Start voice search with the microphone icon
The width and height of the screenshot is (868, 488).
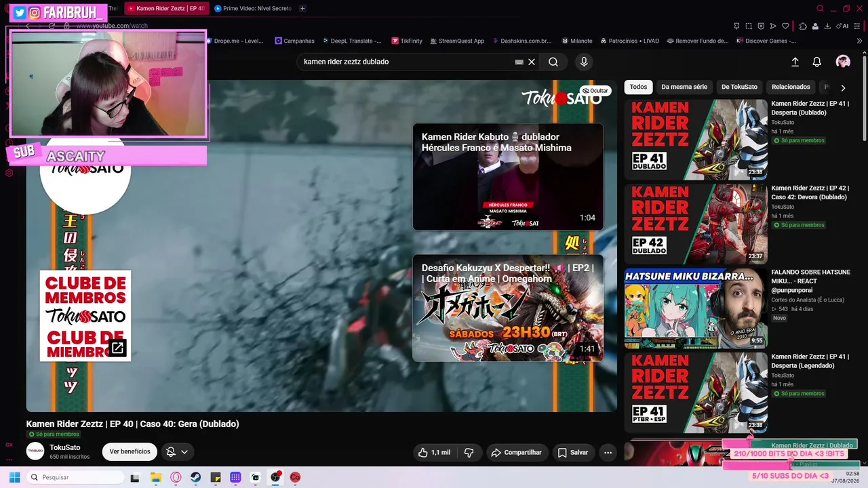[x=584, y=62]
